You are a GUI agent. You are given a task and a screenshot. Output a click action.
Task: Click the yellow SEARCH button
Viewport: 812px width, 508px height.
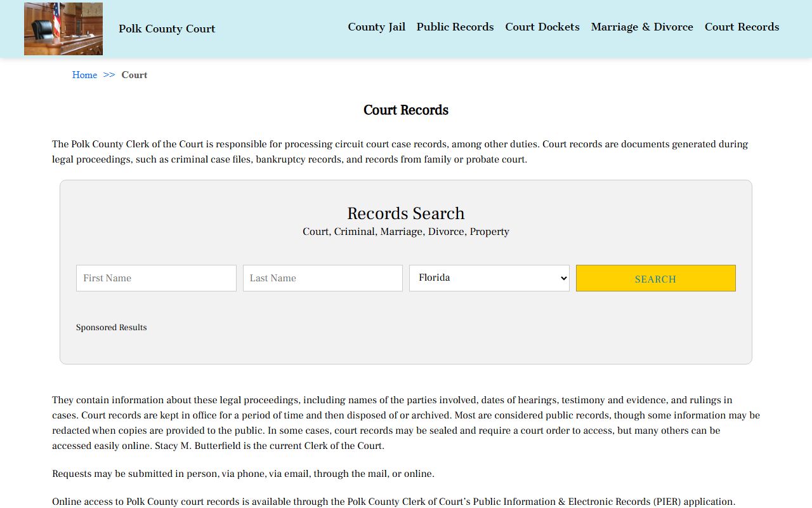656,278
